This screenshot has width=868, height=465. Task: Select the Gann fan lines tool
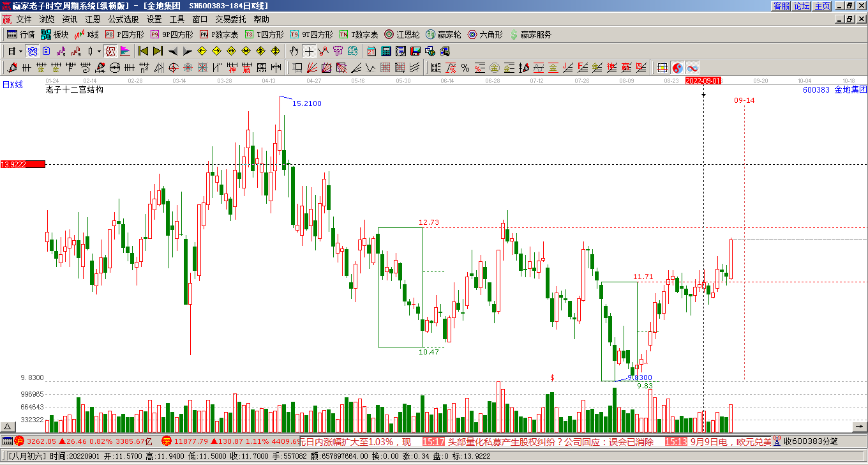[x=311, y=67]
